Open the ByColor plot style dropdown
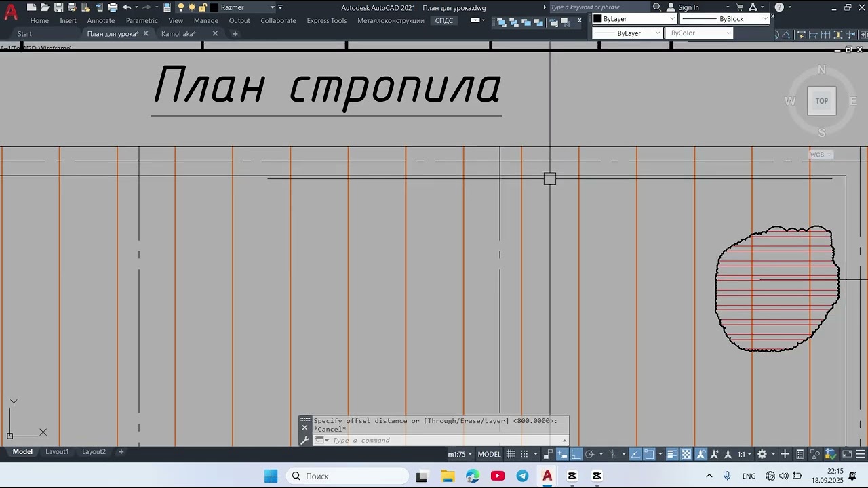Image resolution: width=868 pixels, height=488 pixels. (x=699, y=33)
